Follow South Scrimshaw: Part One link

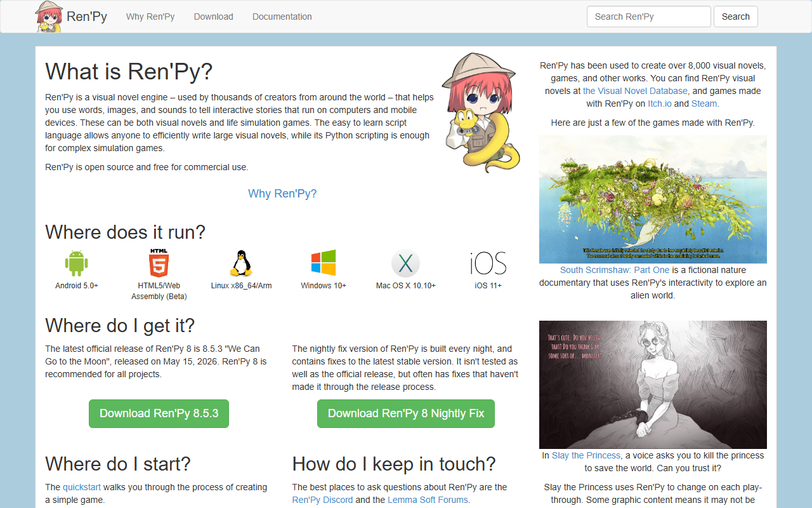tap(615, 270)
